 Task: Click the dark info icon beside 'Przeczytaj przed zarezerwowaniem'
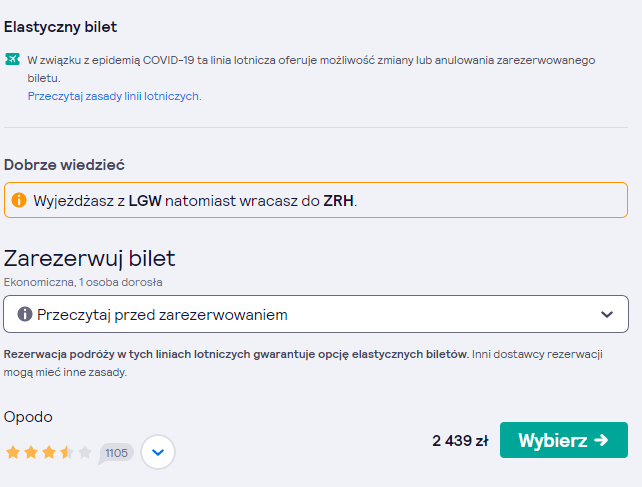pos(25,315)
